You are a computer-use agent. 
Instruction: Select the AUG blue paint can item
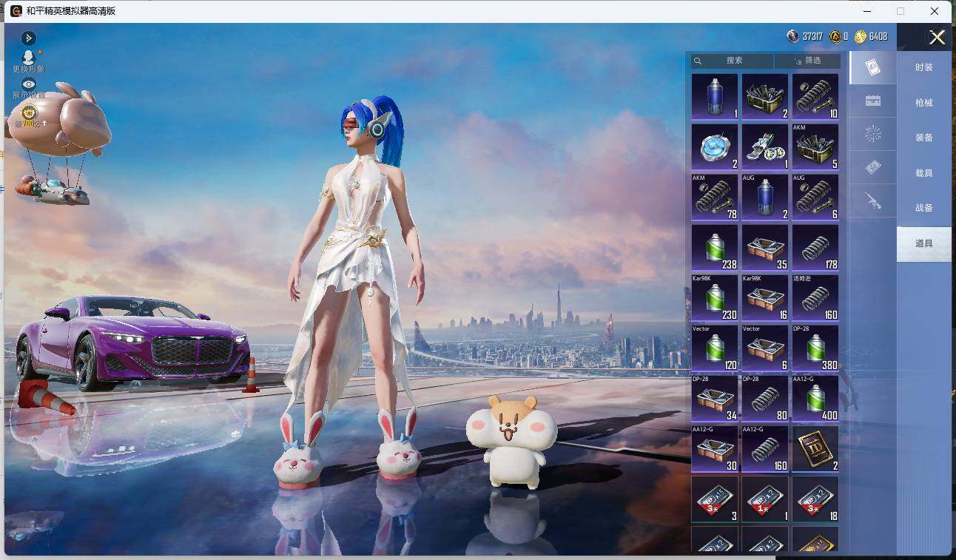pyautogui.click(x=765, y=197)
